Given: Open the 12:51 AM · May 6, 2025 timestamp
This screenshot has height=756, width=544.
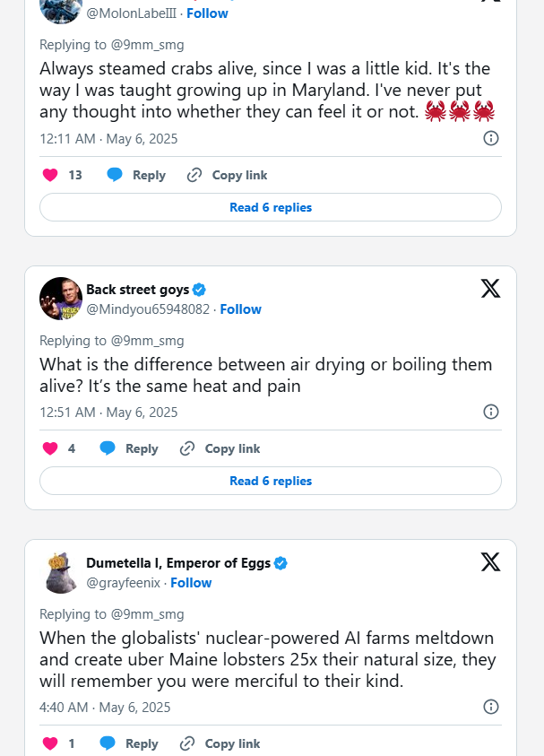Looking at the screenshot, I should click(x=108, y=413).
